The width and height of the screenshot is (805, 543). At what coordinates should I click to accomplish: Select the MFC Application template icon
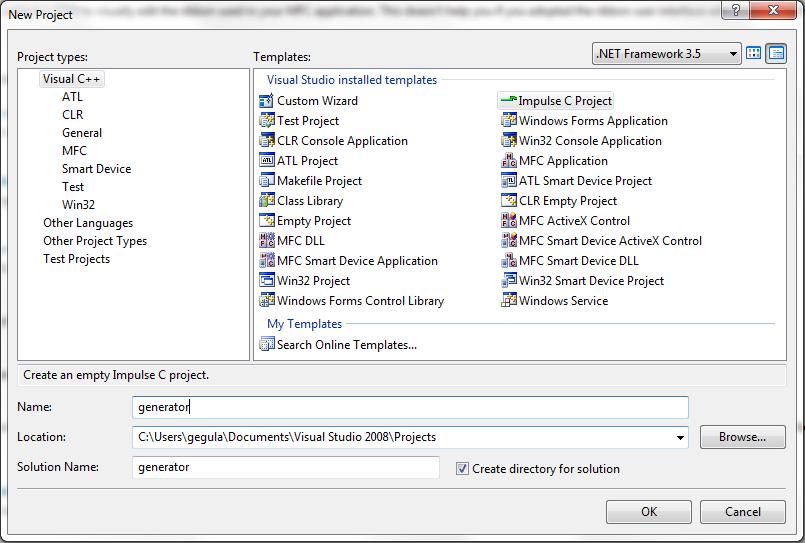[508, 161]
